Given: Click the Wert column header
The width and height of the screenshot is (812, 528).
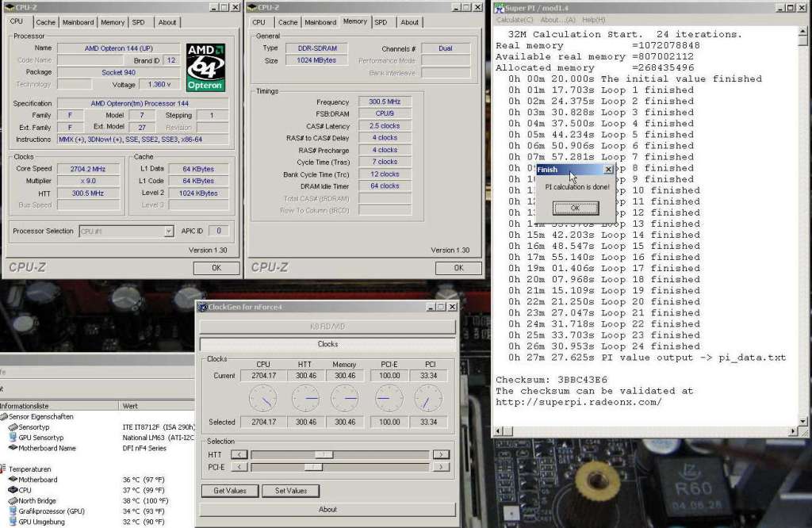Looking at the screenshot, I should tap(157, 406).
